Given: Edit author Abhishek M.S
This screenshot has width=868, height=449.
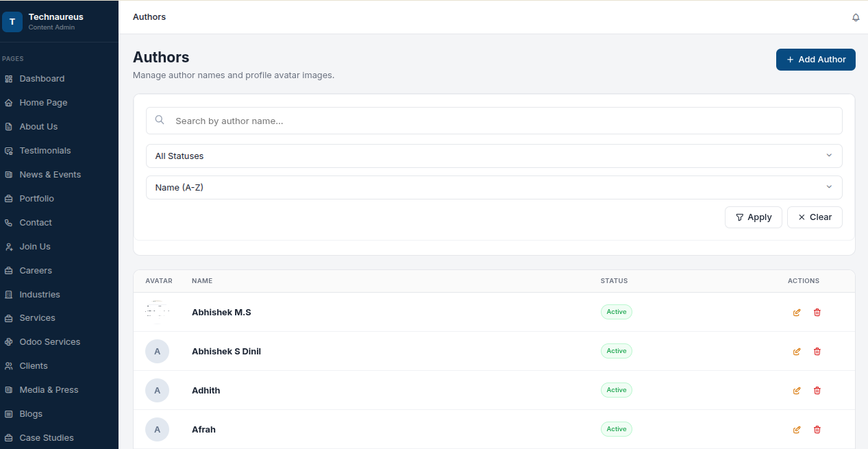Looking at the screenshot, I should pos(797,313).
